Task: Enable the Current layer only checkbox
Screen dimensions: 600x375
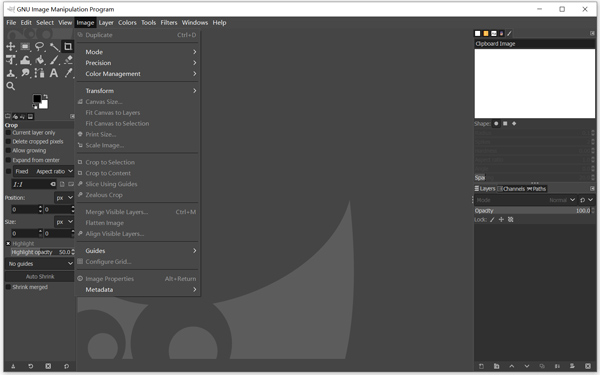Action: coord(8,132)
